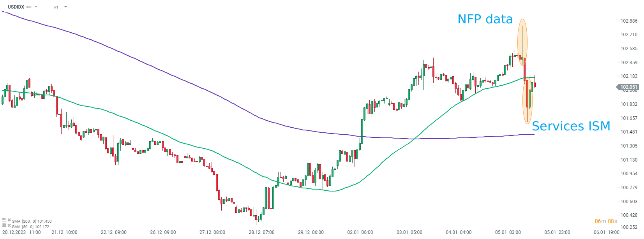Click the candle countdown timer
644x239 pixels.
pos(606,221)
